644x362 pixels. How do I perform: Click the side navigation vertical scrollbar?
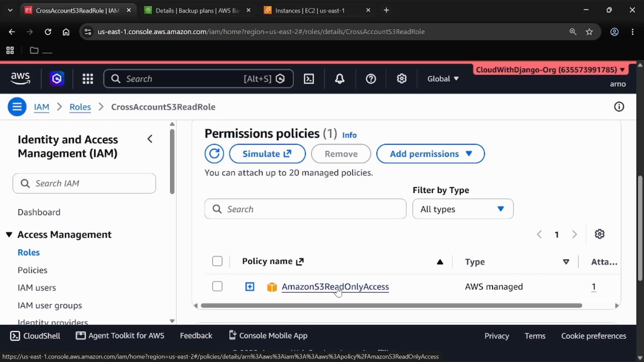(x=172, y=162)
